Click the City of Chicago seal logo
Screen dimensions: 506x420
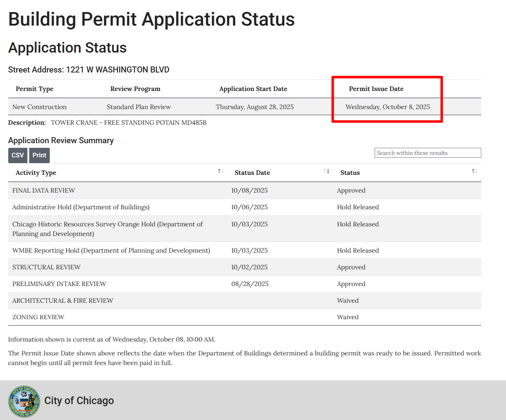[x=24, y=401]
